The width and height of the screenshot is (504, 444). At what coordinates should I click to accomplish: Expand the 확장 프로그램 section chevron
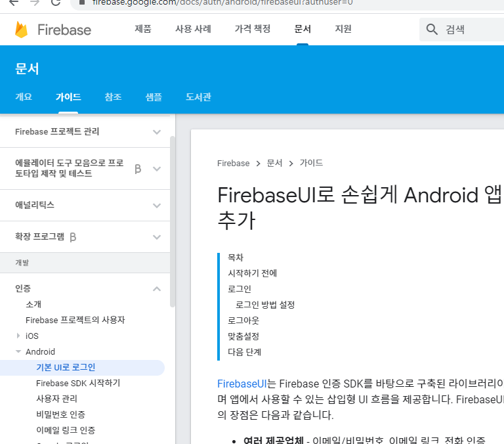coord(157,237)
